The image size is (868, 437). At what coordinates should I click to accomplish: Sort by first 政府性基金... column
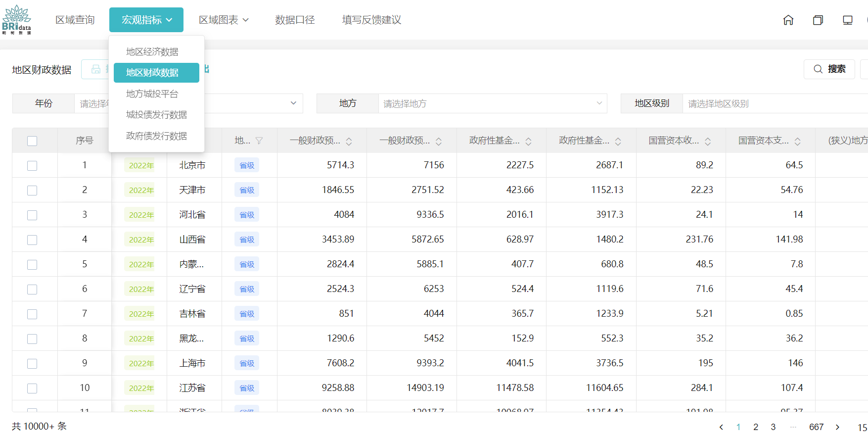pyautogui.click(x=529, y=141)
